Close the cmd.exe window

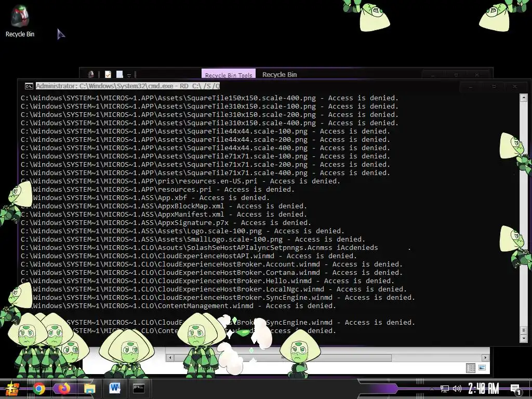pos(515,87)
